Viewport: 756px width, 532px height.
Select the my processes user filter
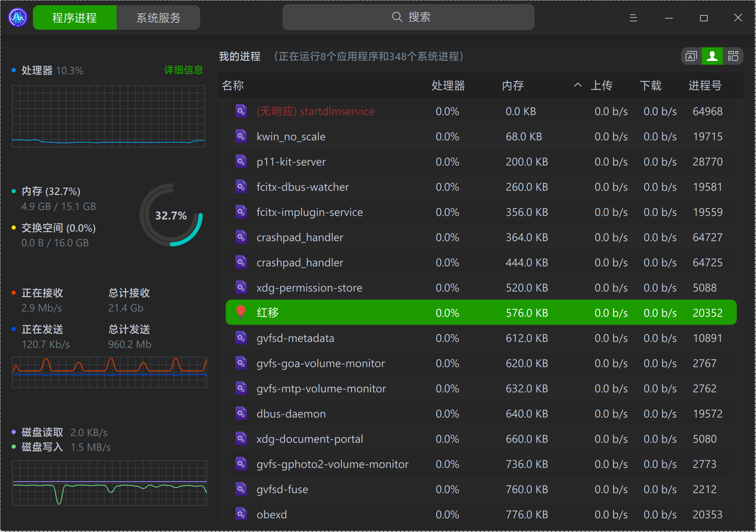click(712, 56)
